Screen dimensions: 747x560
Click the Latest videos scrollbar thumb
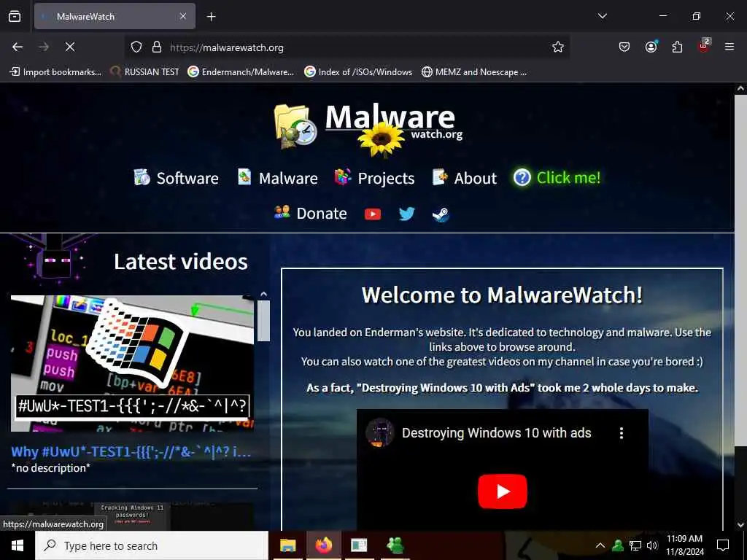[x=263, y=321]
